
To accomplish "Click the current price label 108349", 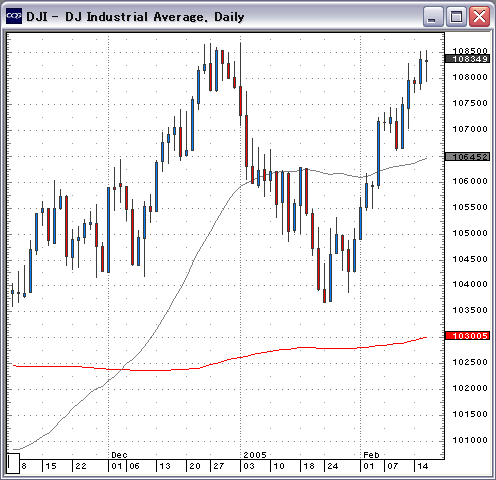I will click(467, 59).
